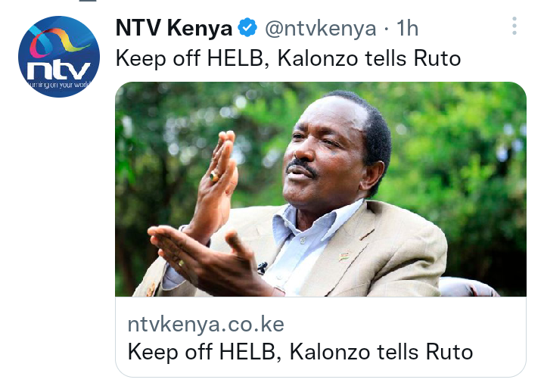Open the card headline 'Keep off HELB, Kalonzo tells Ruto'
Viewport: 544px width, 392px height.
300,352
